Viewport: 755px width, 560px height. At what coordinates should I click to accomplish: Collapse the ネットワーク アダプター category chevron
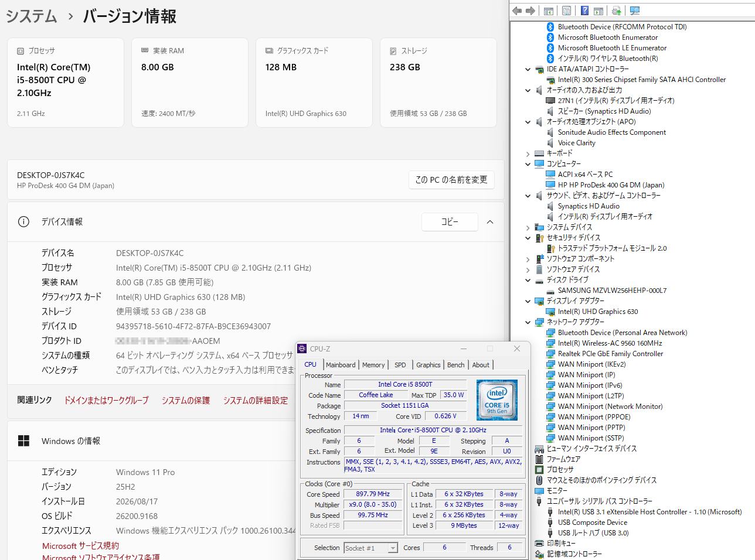coord(528,322)
